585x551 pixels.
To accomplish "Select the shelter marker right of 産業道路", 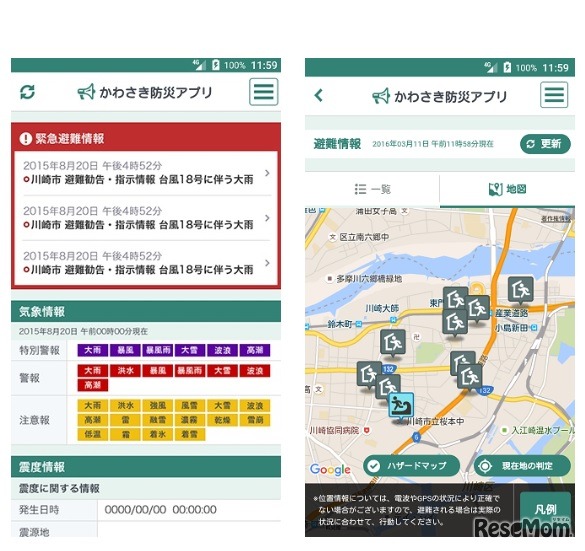I will [x=520, y=289].
